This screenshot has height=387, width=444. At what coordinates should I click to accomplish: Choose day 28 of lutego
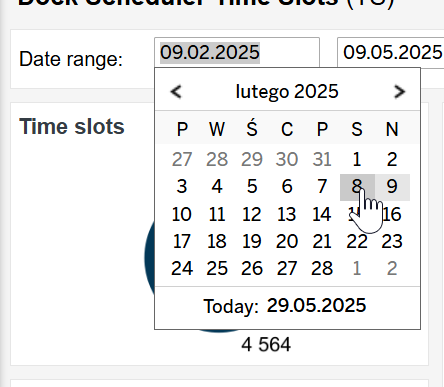322,268
